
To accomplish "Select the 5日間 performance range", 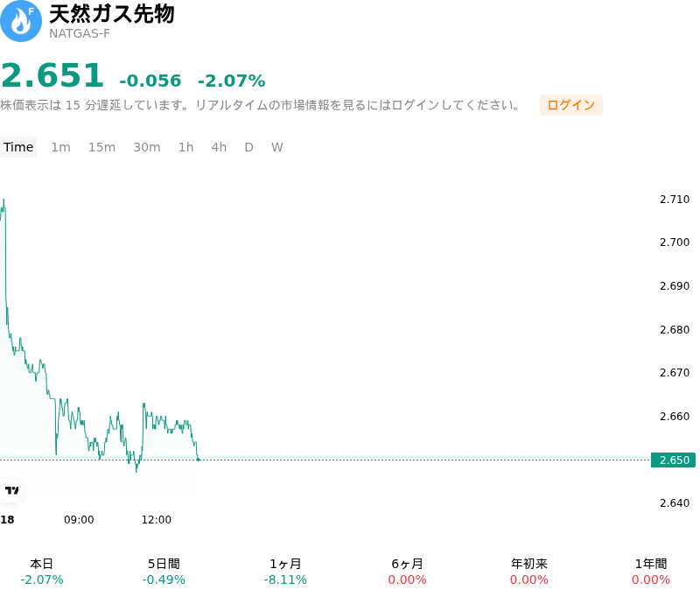I will (164, 572).
